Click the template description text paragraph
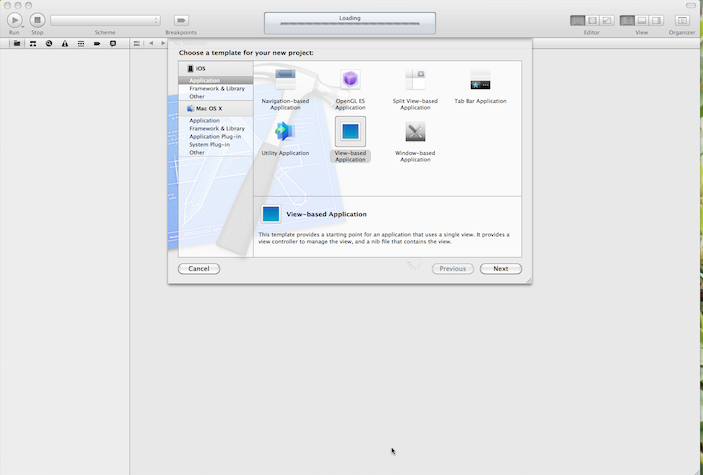 point(384,238)
